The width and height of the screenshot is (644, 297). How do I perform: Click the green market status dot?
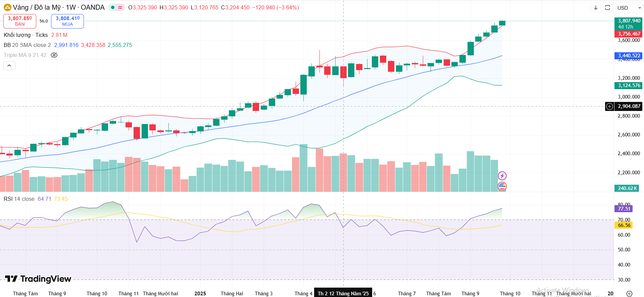113,7
